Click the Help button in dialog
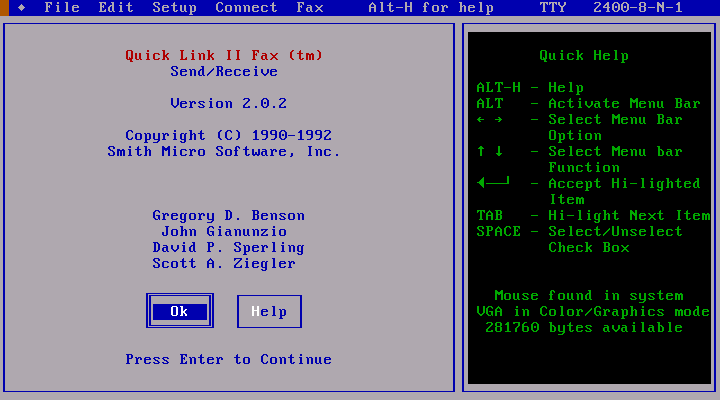The width and height of the screenshot is (720, 400). point(269,311)
